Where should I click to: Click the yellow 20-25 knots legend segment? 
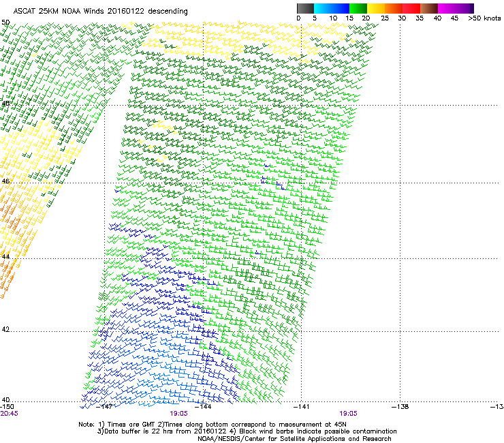376,8
